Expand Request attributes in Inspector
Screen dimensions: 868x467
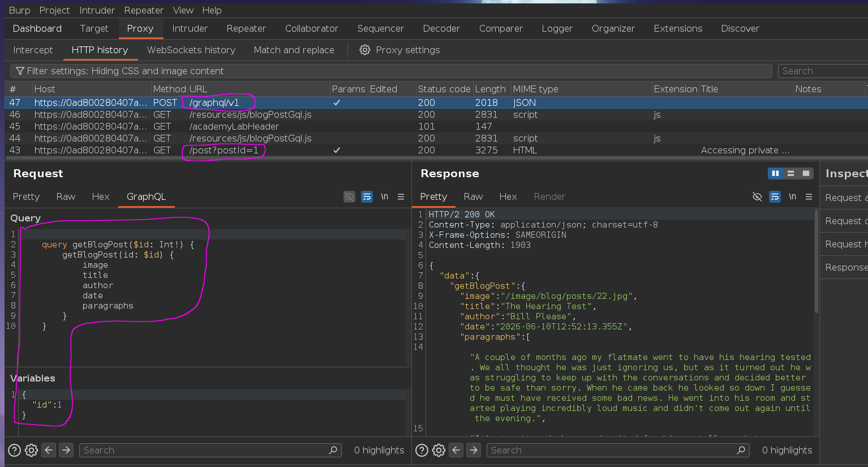point(844,198)
